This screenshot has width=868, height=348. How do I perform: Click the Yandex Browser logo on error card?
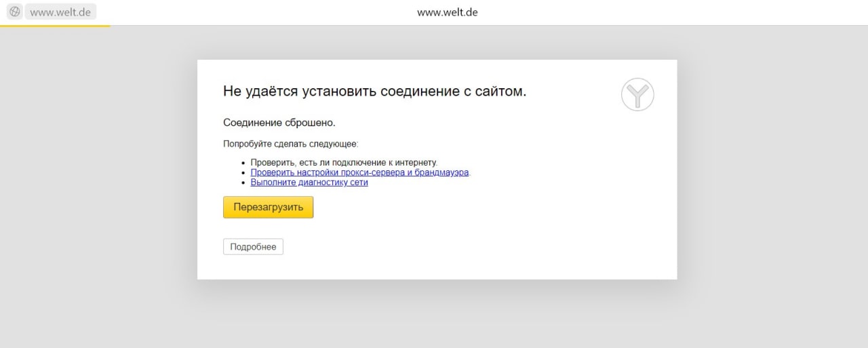point(637,94)
